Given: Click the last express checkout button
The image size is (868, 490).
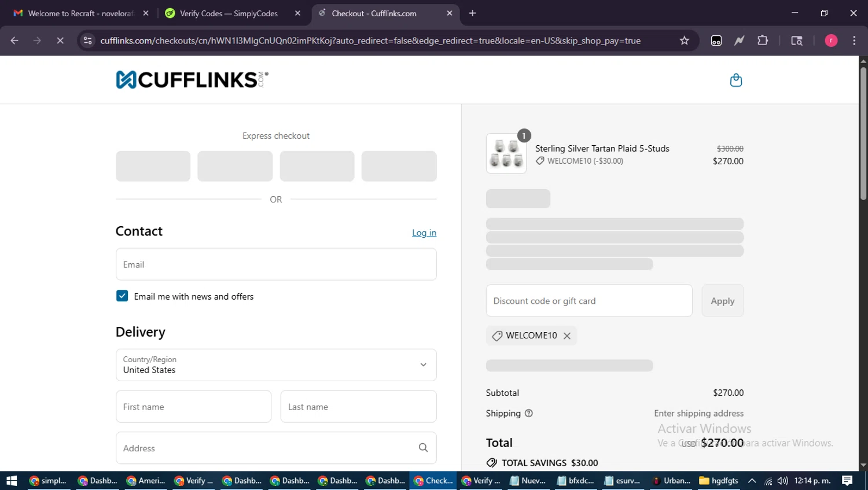Looking at the screenshot, I should point(399,166).
